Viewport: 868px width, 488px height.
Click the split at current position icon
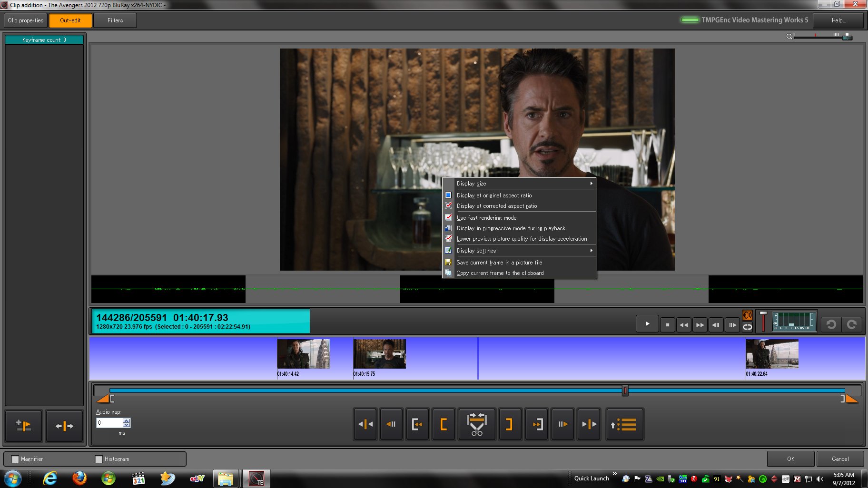pos(64,425)
